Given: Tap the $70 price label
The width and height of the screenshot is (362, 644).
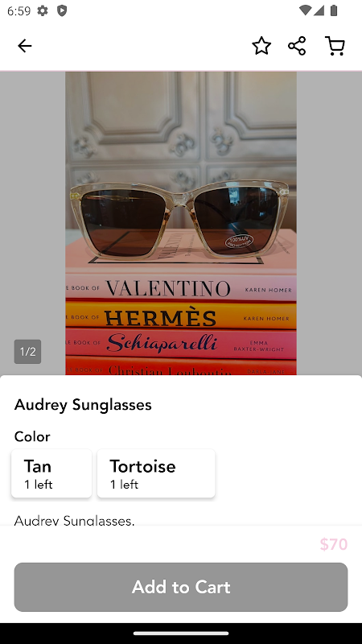Looking at the screenshot, I should pos(334,544).
